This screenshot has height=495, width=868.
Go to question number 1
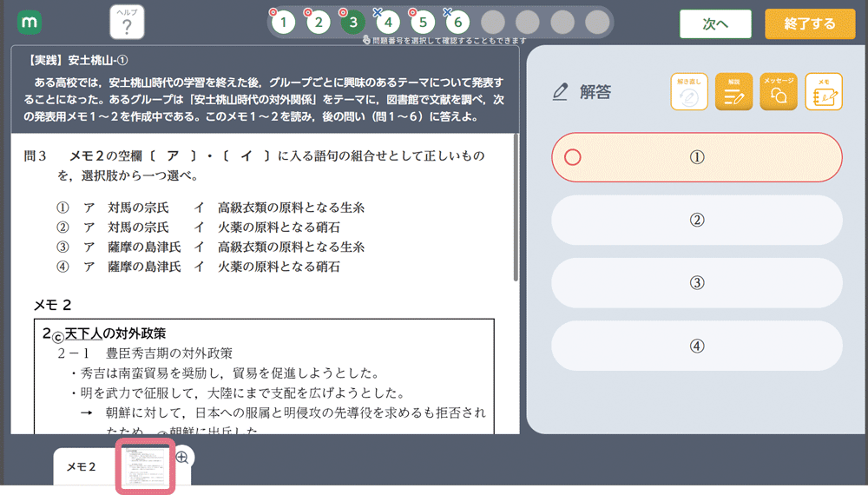284,23
